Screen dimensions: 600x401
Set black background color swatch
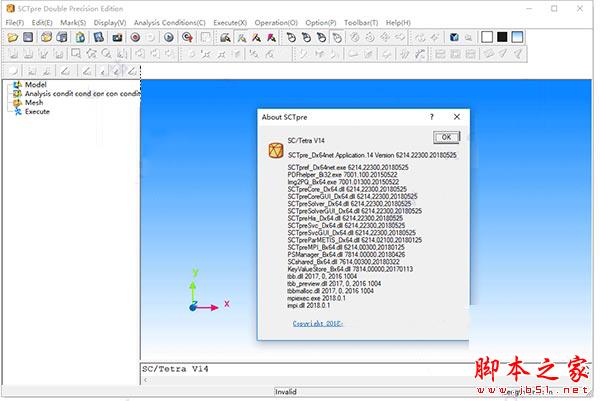(x=502, y=37)
